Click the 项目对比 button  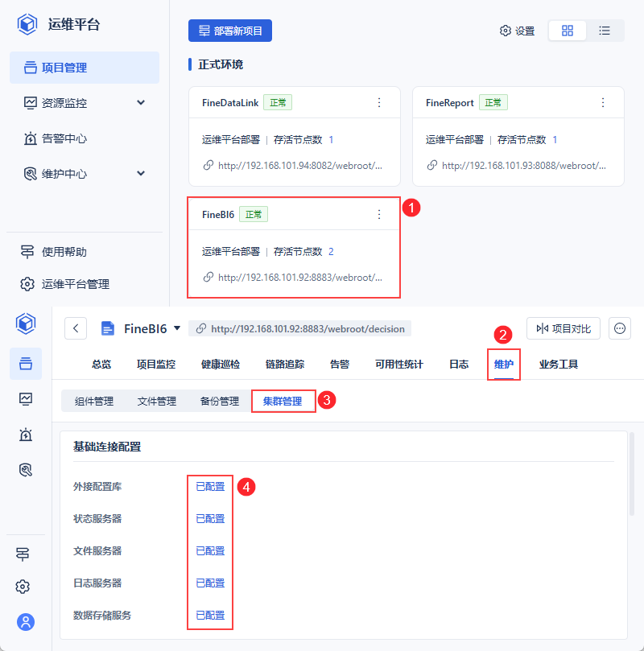tap(563, 328)
